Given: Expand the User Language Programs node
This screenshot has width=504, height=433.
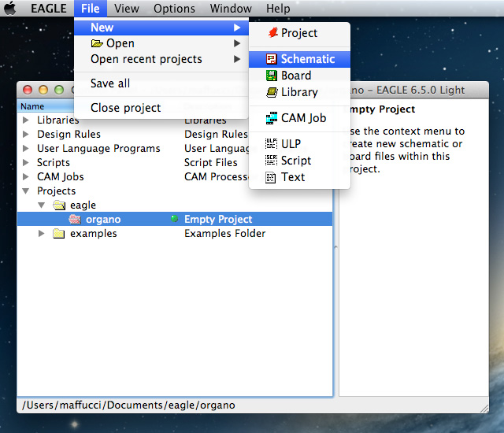Looking at the screenshot, I should (x=26, y=149).
